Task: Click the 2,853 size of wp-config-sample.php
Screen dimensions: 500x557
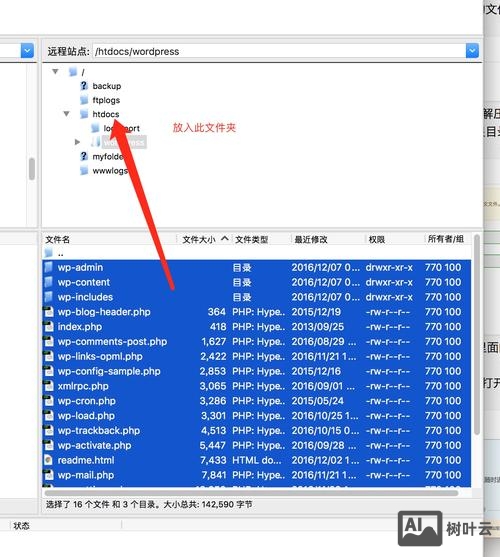Action: pyautogui.click(x=213, y=372)
